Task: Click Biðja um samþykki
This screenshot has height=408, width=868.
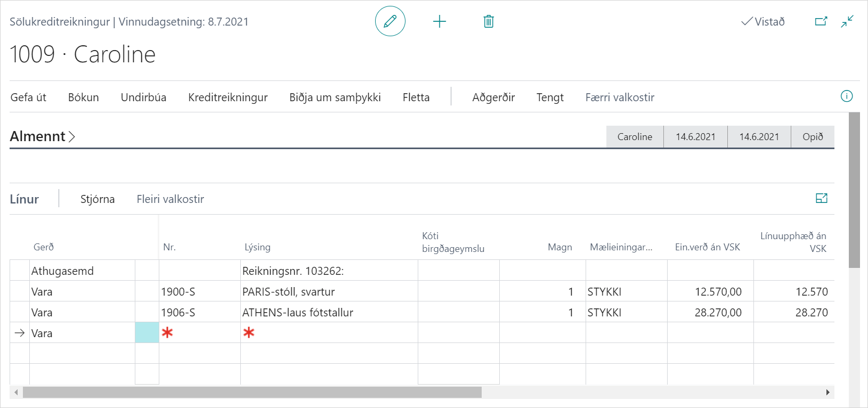Action: click(335, 97)
